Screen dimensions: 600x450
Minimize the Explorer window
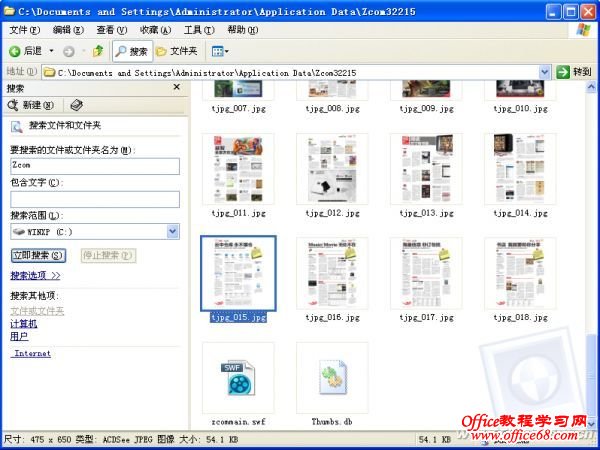coord(553,12)
